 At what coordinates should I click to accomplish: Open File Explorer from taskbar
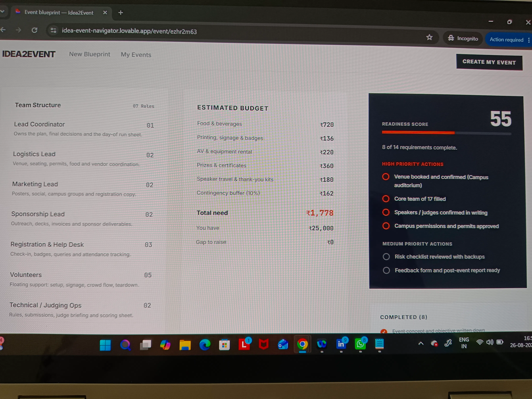[x=185, y=345]
